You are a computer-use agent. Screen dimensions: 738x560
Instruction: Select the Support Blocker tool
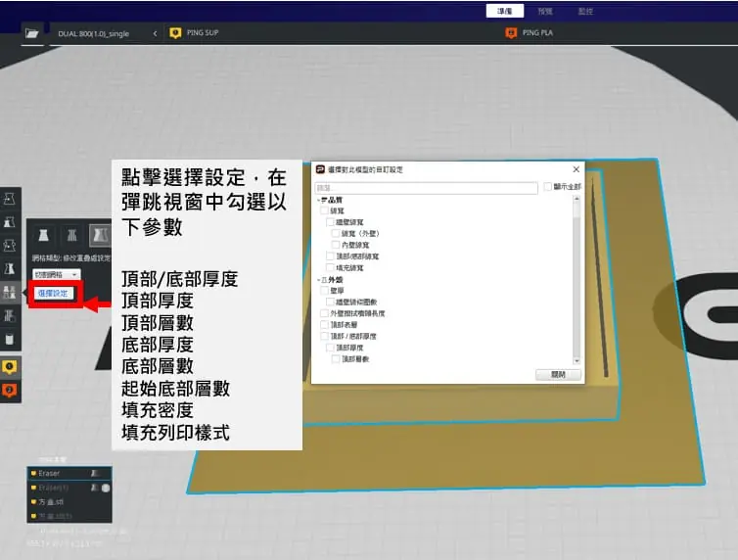click(x=10, y=315)
